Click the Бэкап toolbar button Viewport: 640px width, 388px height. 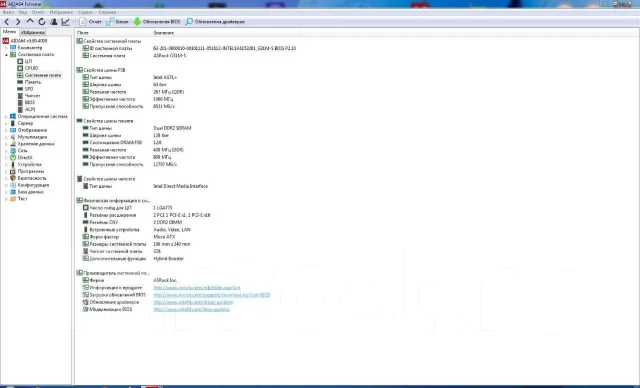click(117, 22)
